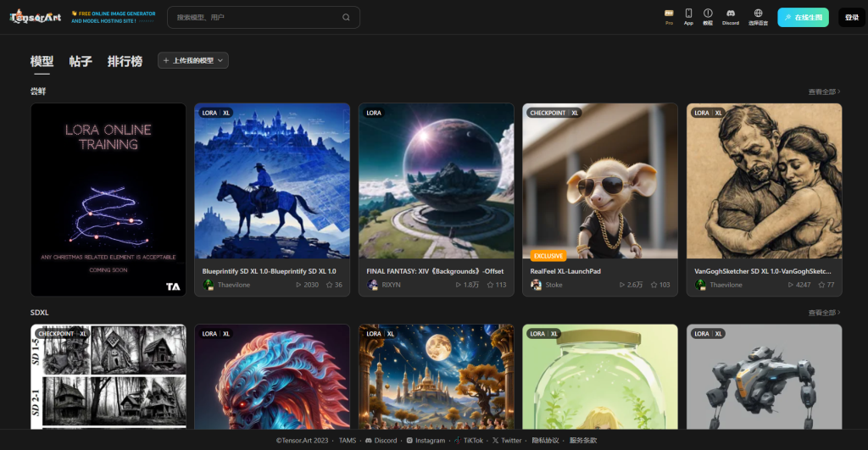The width and height of the screenshot is (868, 450).
Task: Open the LoRA Online Training banner
Action: (x=108, y=199)
